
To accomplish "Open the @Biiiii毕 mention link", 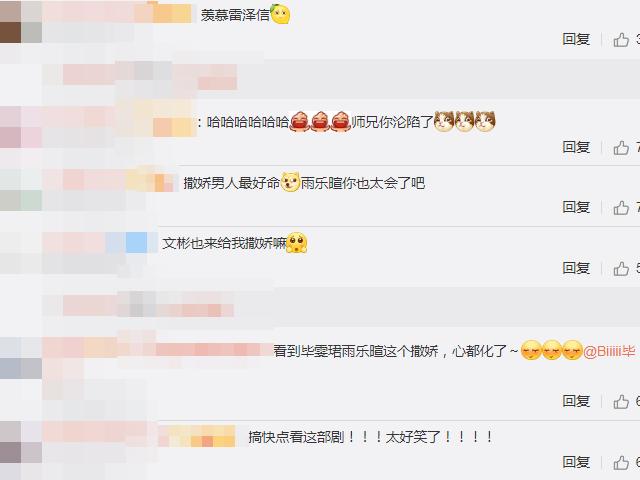I will tap(609, 351).
